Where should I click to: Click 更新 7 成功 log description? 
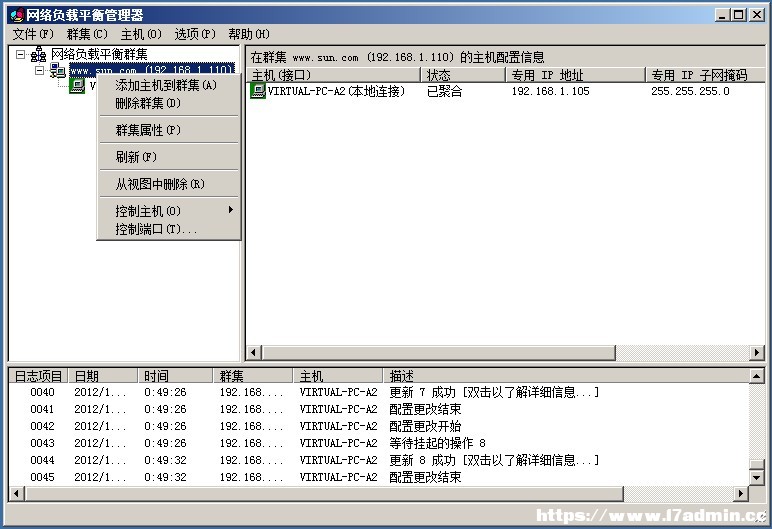(x=494, y=392)
